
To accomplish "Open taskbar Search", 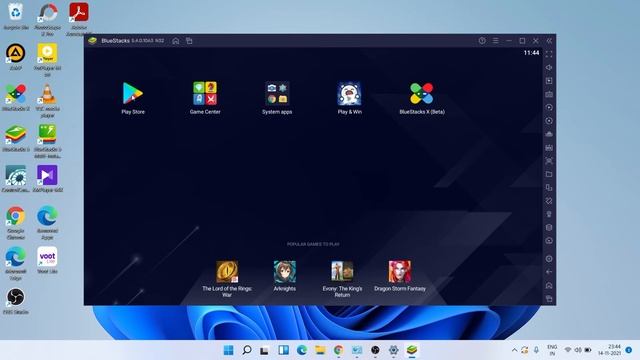I will click(247, 350).
